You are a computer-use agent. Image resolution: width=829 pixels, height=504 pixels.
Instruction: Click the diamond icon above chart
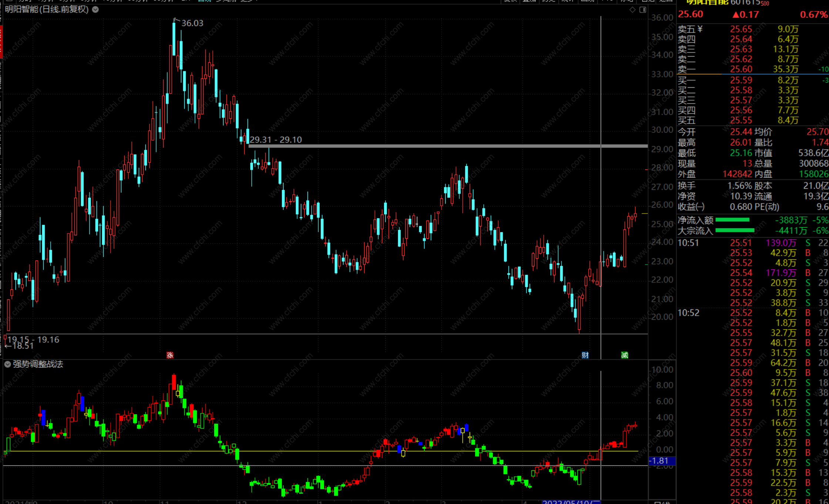click(632, 10)
